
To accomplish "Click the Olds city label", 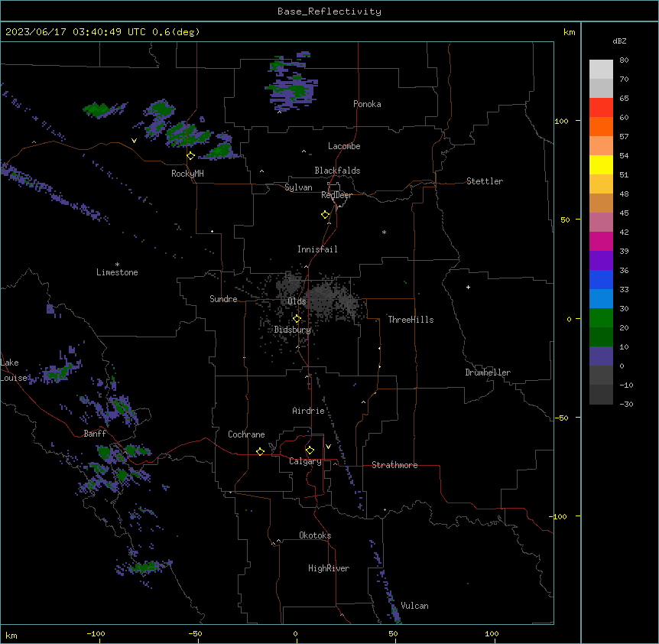I will (297, 301).
